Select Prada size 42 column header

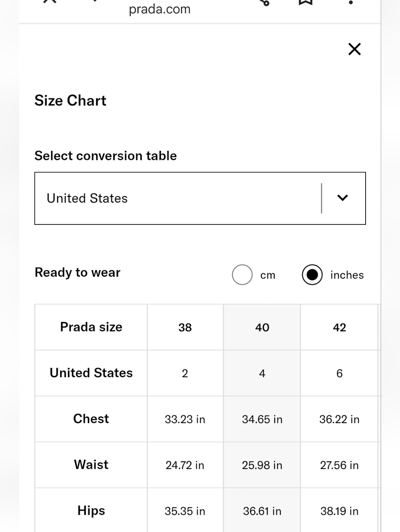click(x=339, y=327)
